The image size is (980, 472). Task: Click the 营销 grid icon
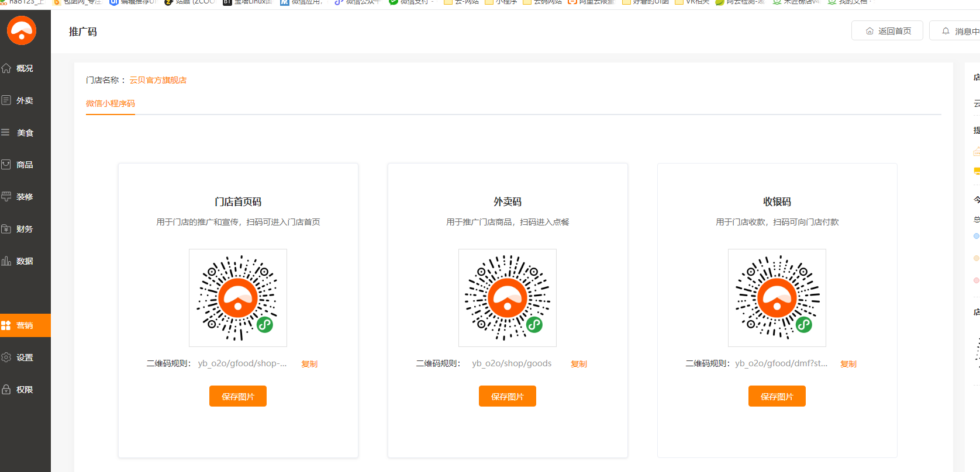tap(6, 325)
